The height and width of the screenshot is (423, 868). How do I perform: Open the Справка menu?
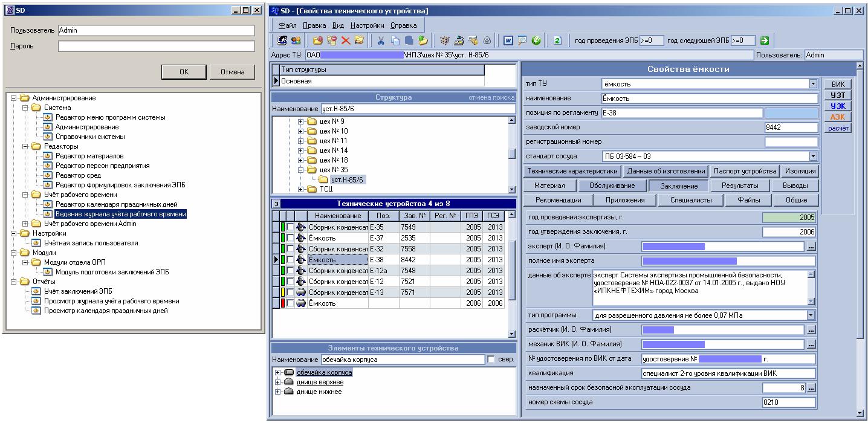click(403, 25)
